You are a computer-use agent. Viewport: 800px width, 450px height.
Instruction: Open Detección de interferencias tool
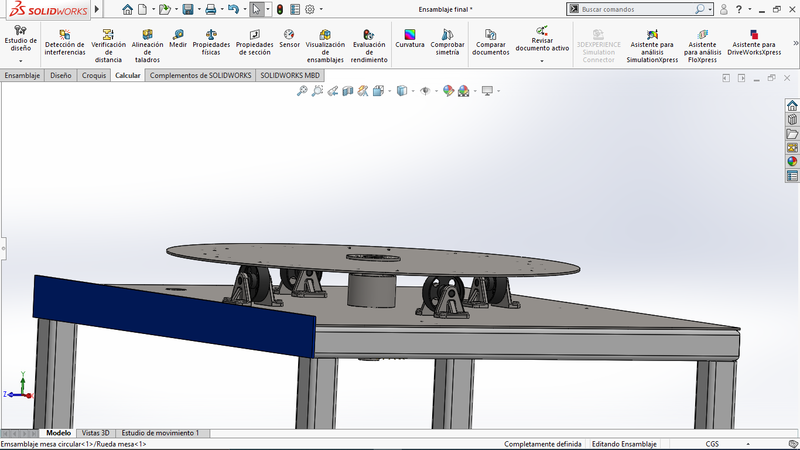(x=64, y=42)
